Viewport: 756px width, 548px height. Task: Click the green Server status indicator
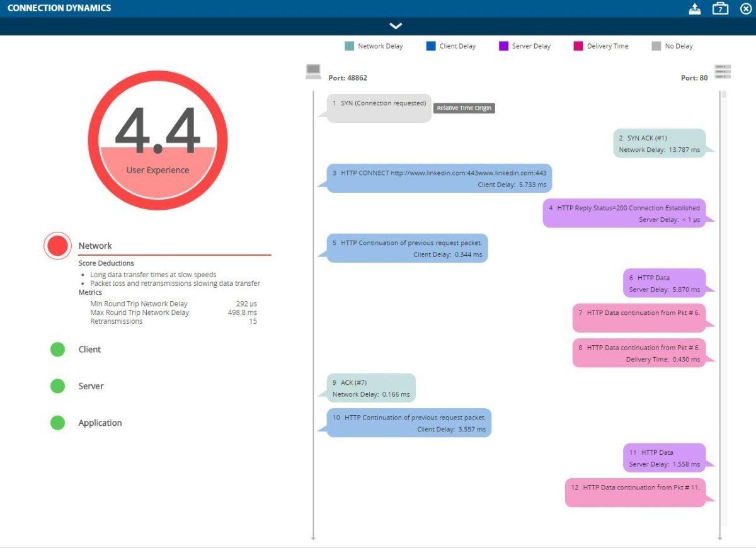click(x=57, y=385)
